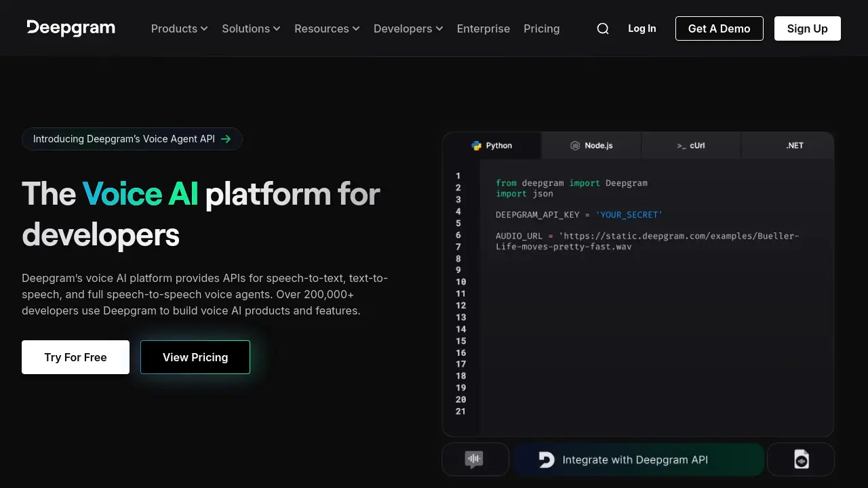Open the search magnifier icon
Viewport: 868px width, 488px height.
tap(603, 28)
